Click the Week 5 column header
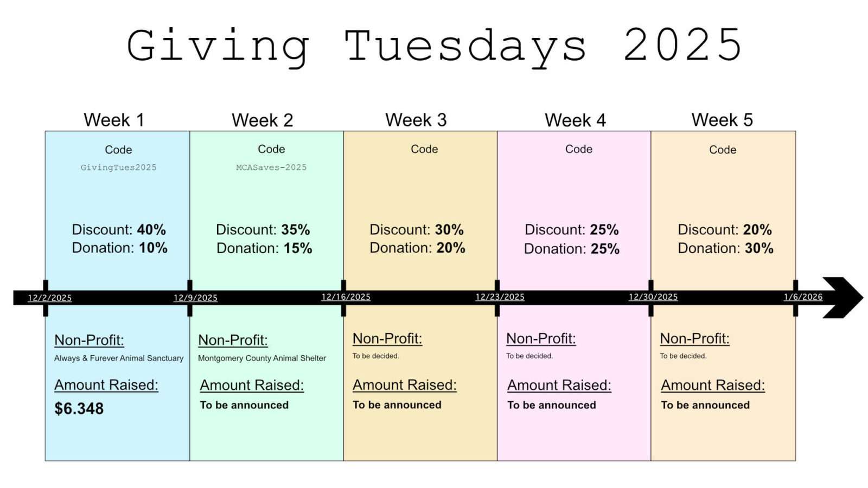This screenshot has width=868, height=488. (x=722, y=120)
